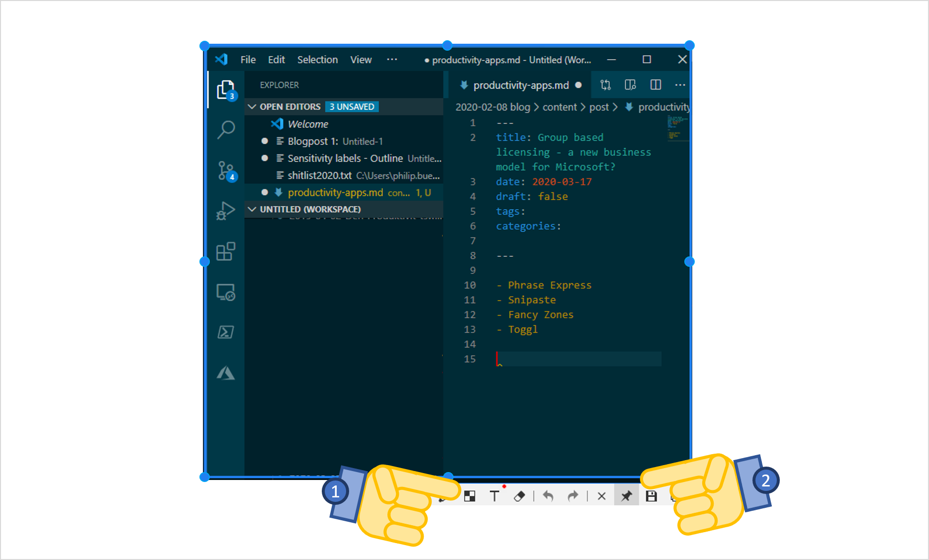929x560 pixels.
Task: Click the '- Fancy Zones' line
Action: coord(535,315)
